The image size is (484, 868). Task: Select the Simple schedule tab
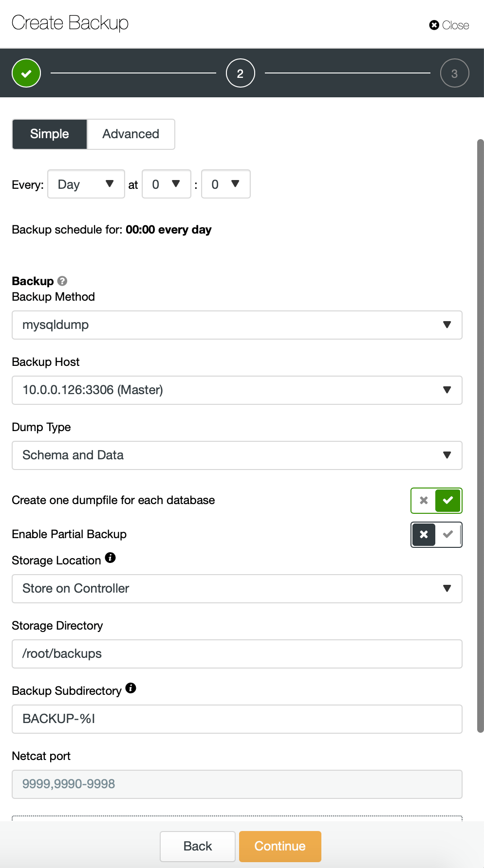[x=50, y=134]
